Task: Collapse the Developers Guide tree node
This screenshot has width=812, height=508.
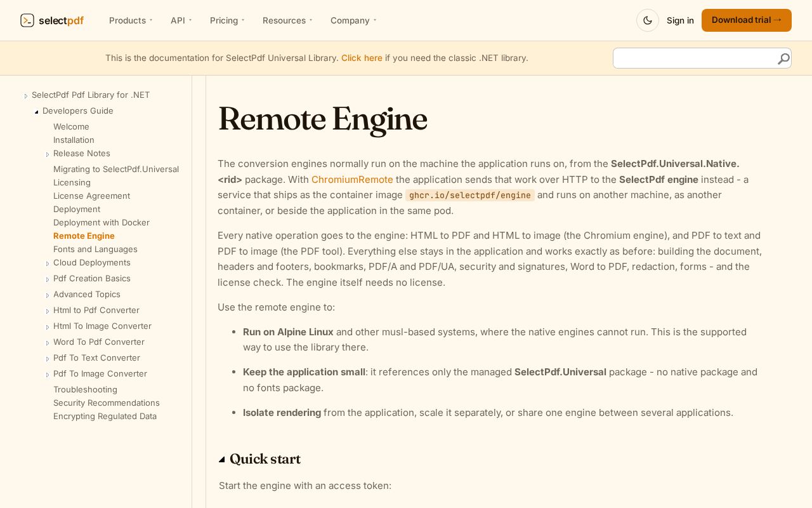Action: pos(37,112)
